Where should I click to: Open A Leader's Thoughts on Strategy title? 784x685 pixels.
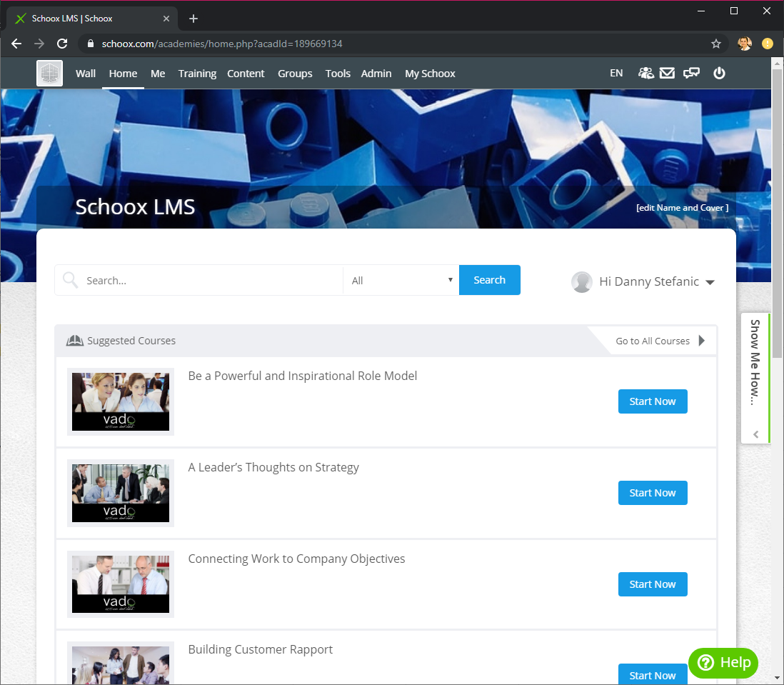click(273, 467)
